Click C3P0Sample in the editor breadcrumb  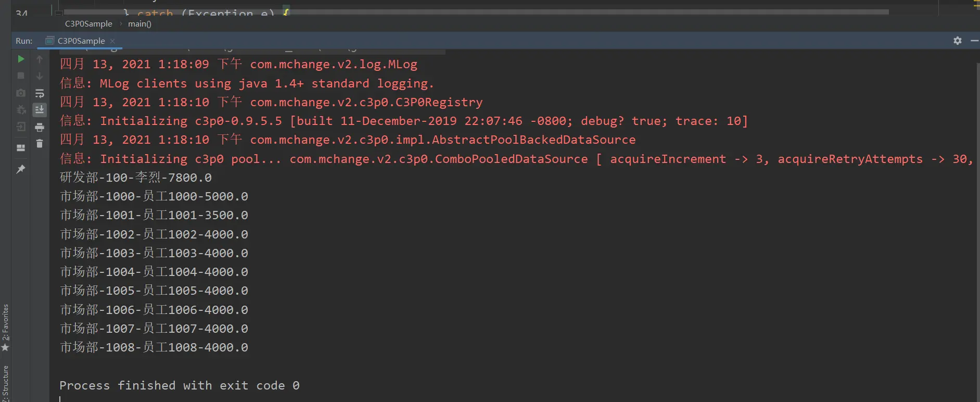click(88, 24)
